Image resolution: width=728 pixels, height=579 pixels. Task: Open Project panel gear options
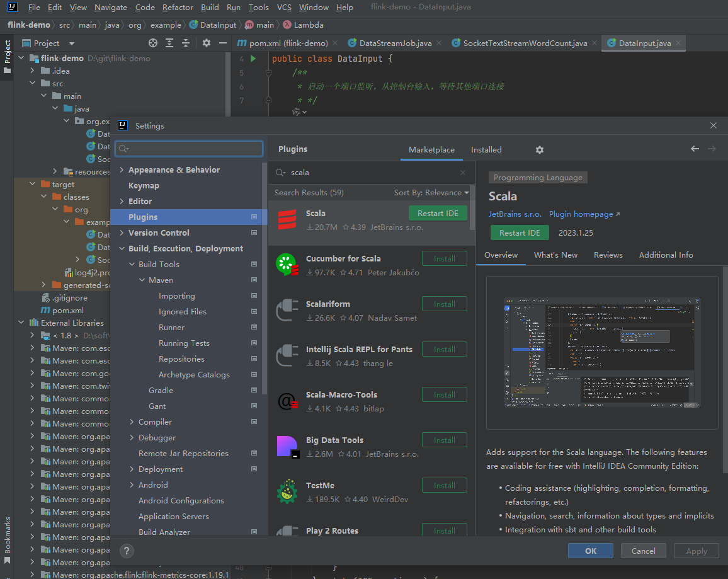point(207,43)
